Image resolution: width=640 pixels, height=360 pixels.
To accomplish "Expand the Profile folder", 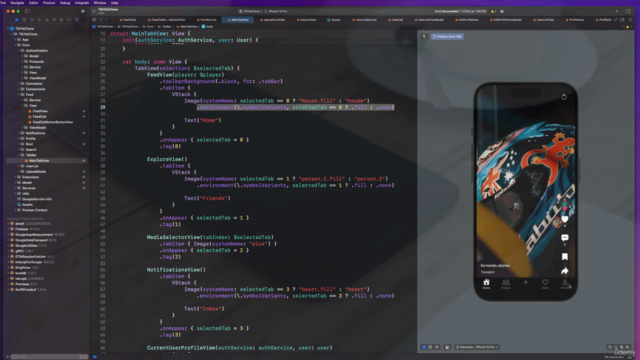I will (x=19, y=139).
